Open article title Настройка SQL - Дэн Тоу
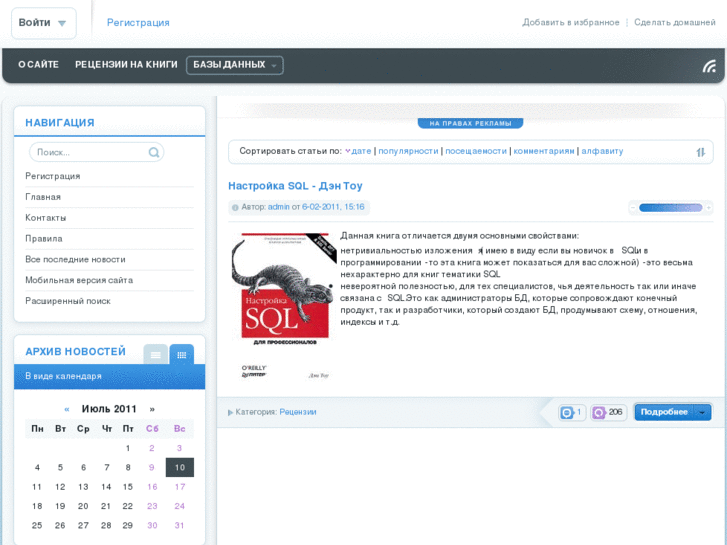 295,186
